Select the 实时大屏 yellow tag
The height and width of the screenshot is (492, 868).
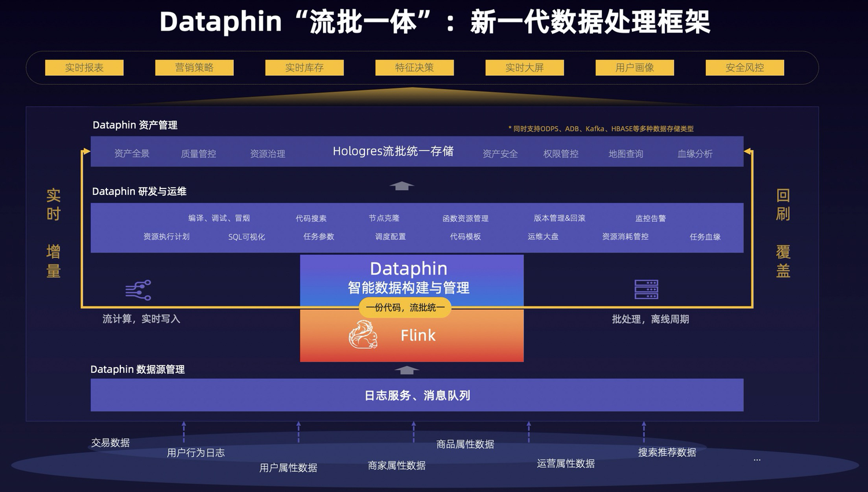pos(525,68)
